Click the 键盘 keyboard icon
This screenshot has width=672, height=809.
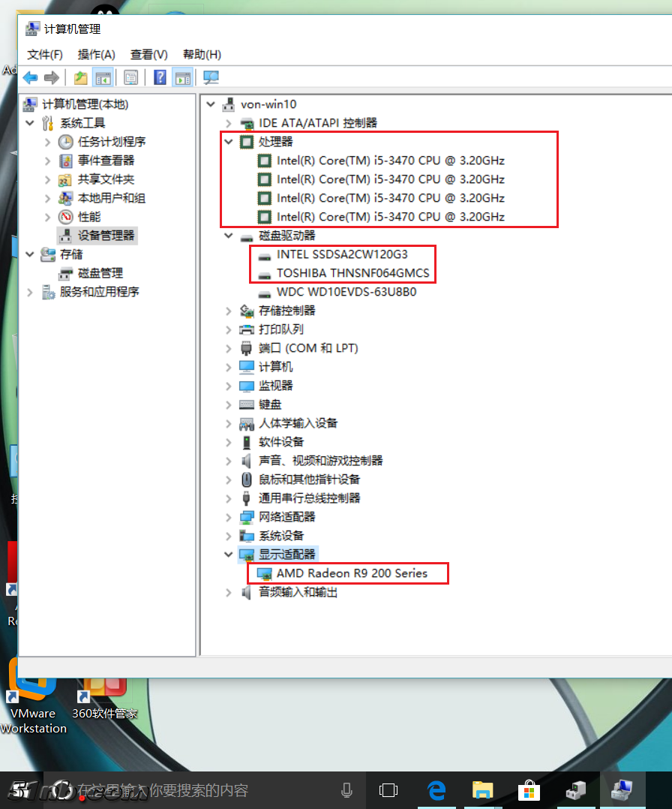tap(247, 404)
